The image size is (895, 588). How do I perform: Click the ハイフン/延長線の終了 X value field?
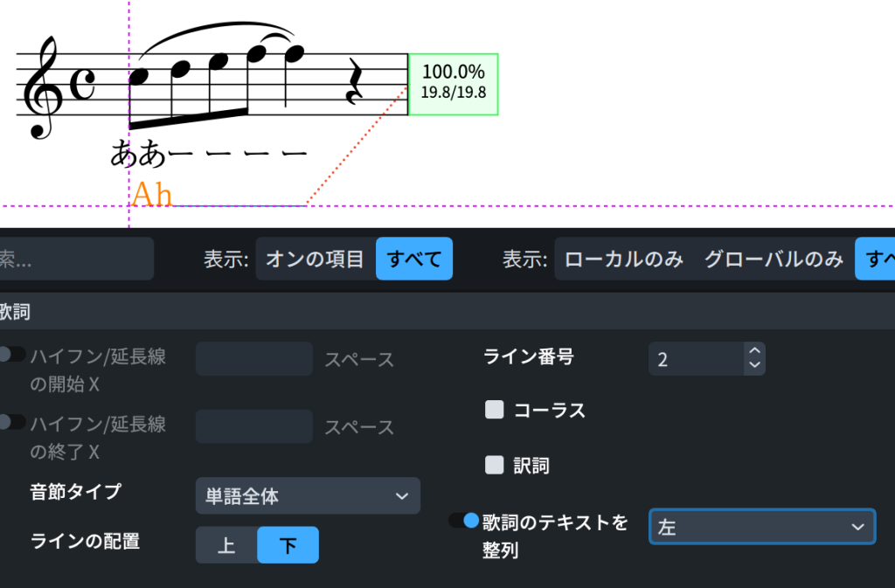pyautogui.click(x=253, y=426)
